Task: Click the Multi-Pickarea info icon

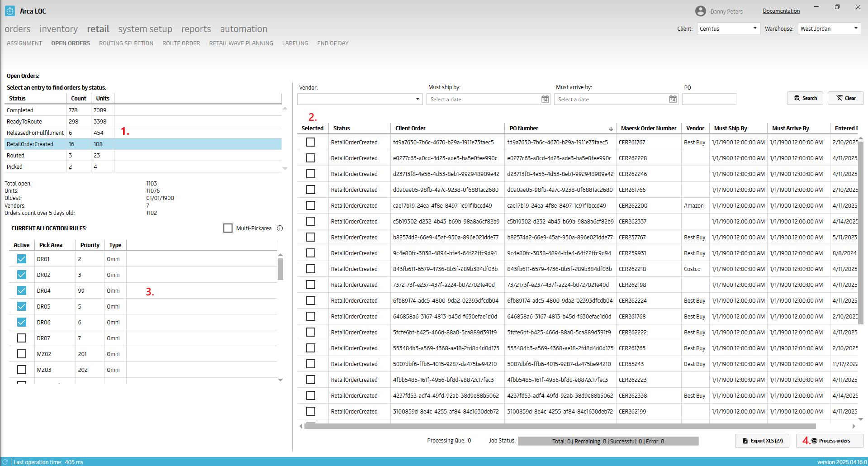Action: click(280, 228)
